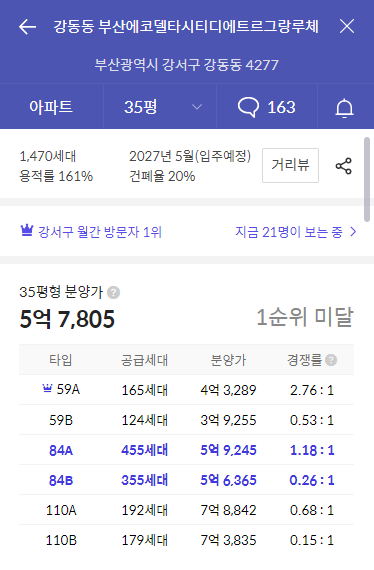This screenshot has width=374, height=570.
Task: Click the 179세대 supply cell
Action: coord(144,540)
